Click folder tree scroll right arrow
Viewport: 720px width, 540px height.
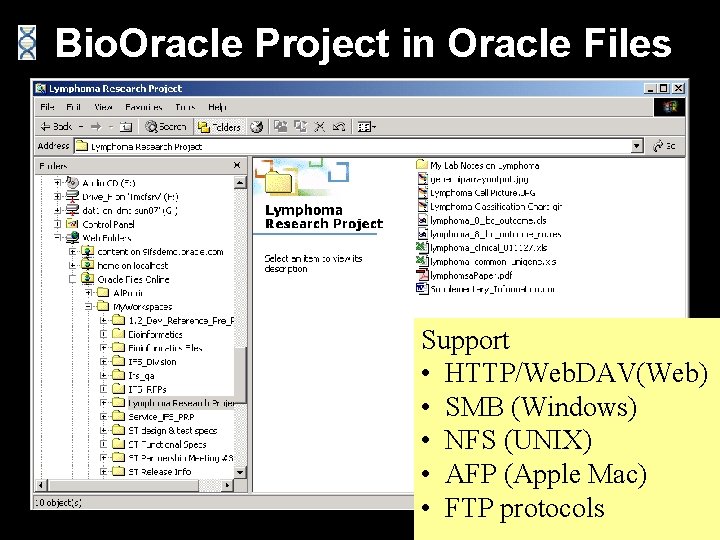pyautogui.click(x=227, y=485)
